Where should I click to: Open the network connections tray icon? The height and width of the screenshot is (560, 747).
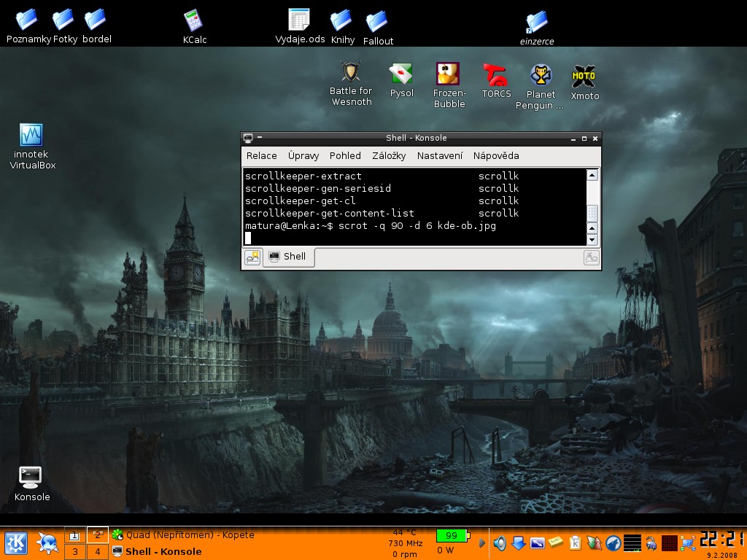point(688,542)
